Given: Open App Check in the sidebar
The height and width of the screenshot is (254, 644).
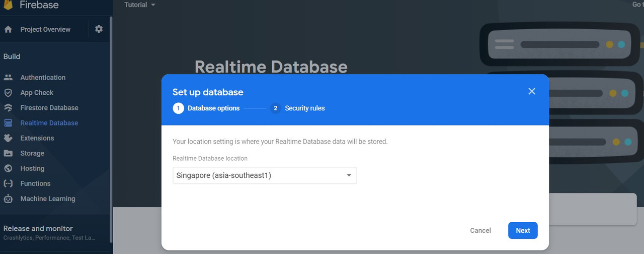Looking at the screenshot, I should [x=37, y=93].
